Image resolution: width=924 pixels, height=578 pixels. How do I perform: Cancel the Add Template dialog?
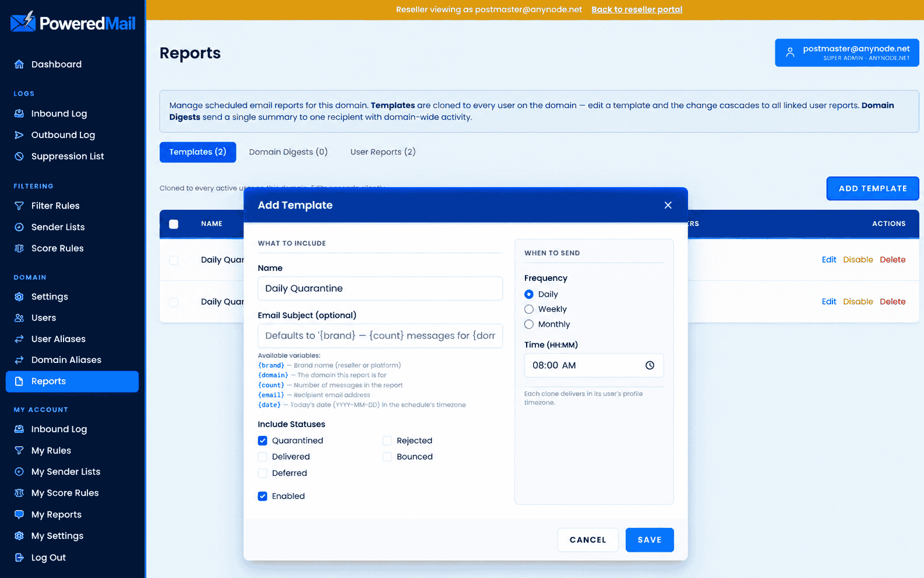pyautogui.click(x=588, y=540)
